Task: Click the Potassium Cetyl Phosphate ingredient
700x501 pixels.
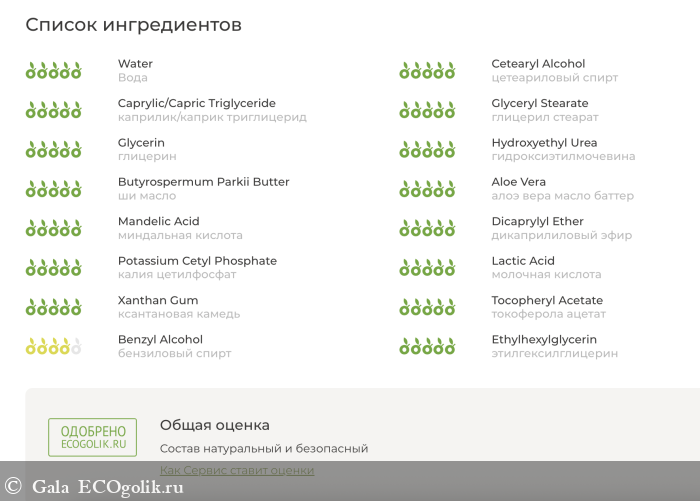Action: (197, 261)
